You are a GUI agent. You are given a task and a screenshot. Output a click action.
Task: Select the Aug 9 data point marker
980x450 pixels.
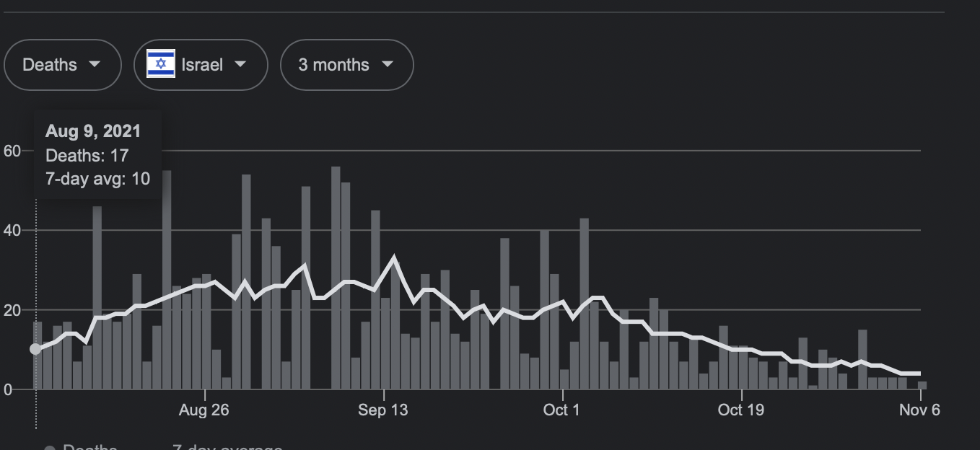[x=35, y=349]
